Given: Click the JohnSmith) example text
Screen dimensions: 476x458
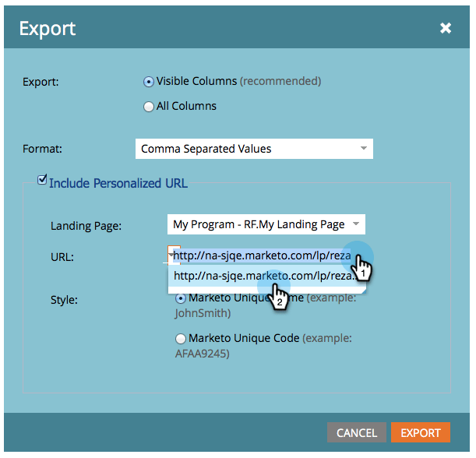Looking at the screenshot, I should pyautogui.click(x=203, y=313).
